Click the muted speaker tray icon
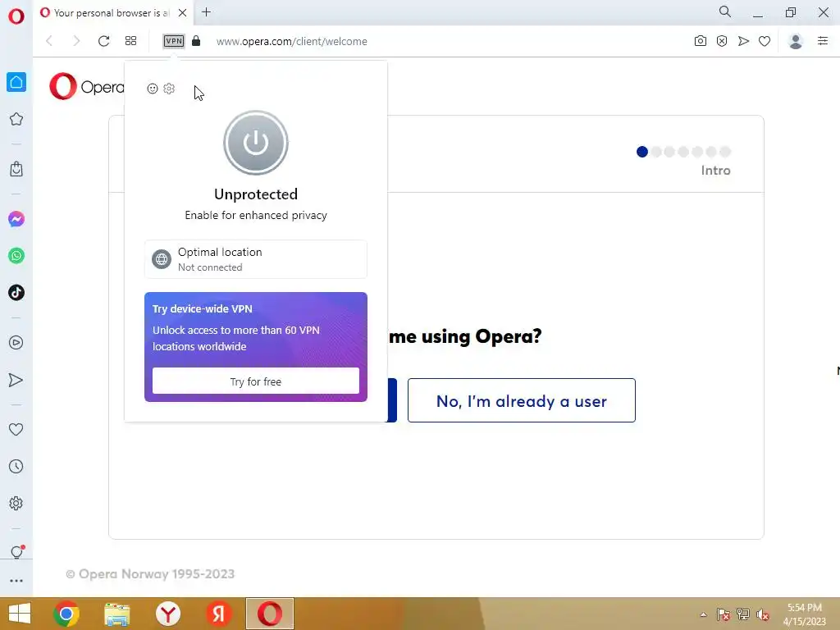 point(763,614)
